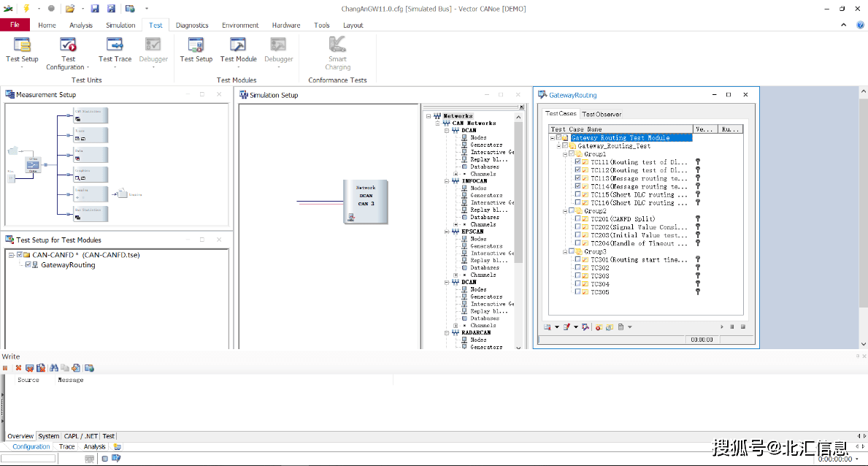The image size is (868, 466).
Task: Click the Test Module ribbon icon
Action: pos(238,46)
